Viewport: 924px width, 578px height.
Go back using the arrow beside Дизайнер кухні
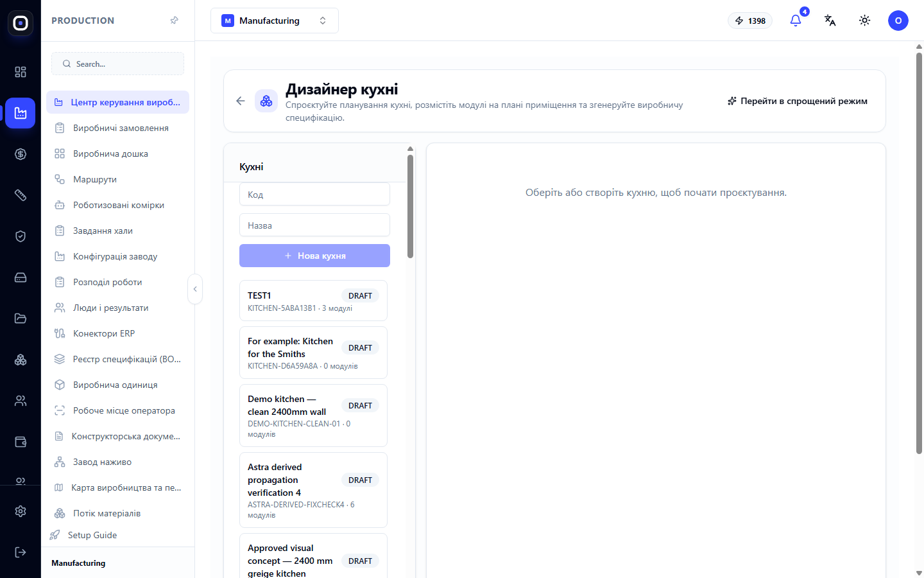pos(241,101)
